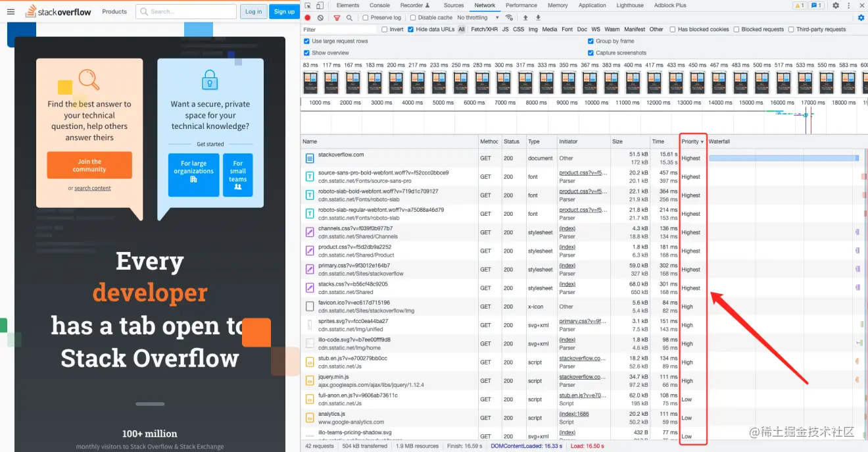Open the Sources tab
This screenshot has height=452, width=868.
coord(454,5)
